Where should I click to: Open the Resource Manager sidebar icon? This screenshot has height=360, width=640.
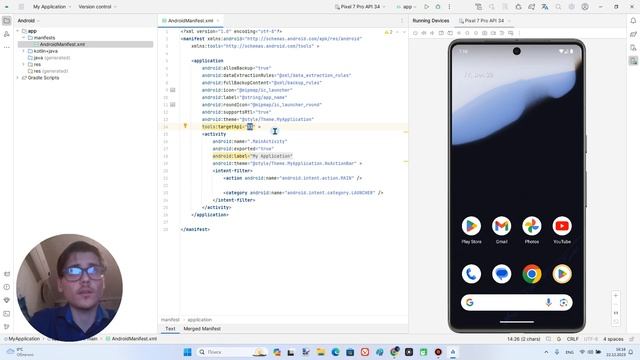pos(7,34)
